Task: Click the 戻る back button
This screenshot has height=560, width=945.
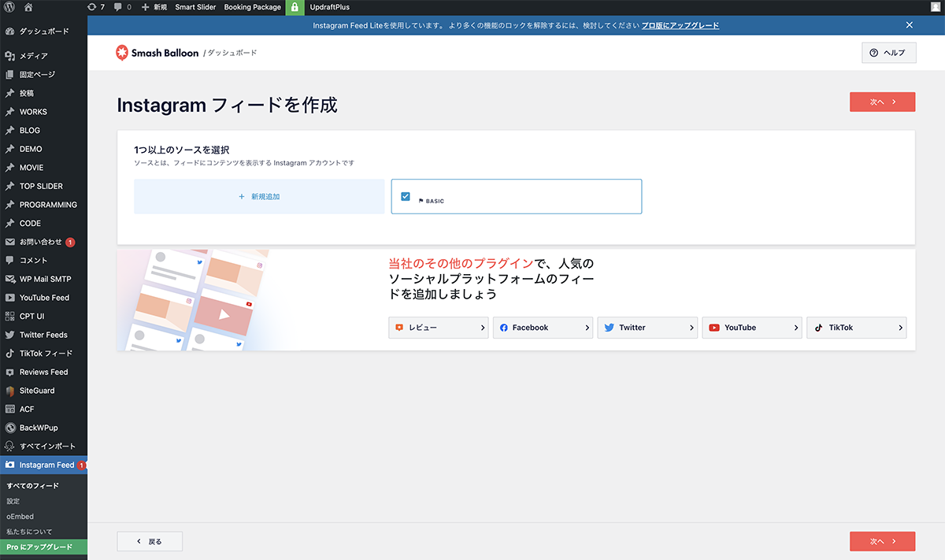Action: pos(150,541)
